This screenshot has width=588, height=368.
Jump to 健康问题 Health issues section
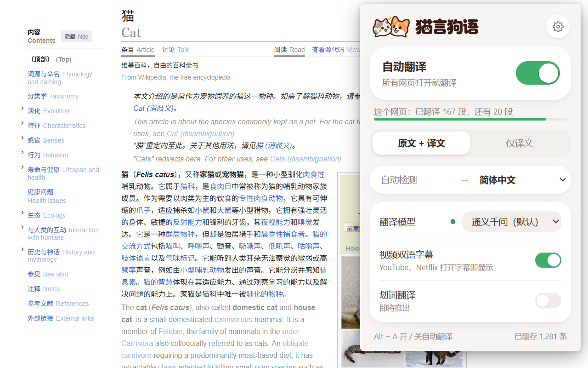(47, 196)
